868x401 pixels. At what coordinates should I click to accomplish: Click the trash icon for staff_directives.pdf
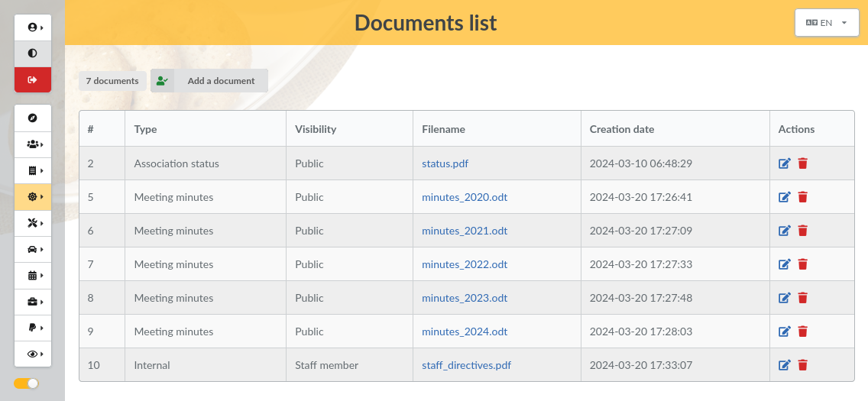pyautogui.click(x=802, y=365)
